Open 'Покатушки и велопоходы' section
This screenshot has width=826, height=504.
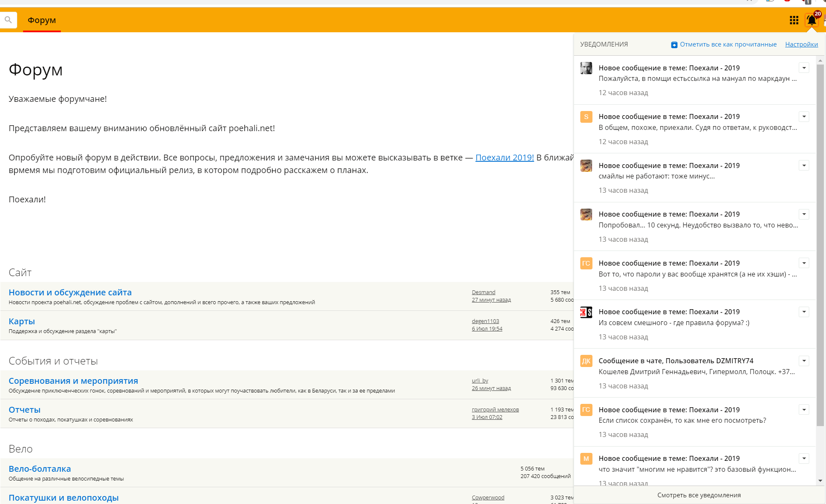(x=64, y=498)
